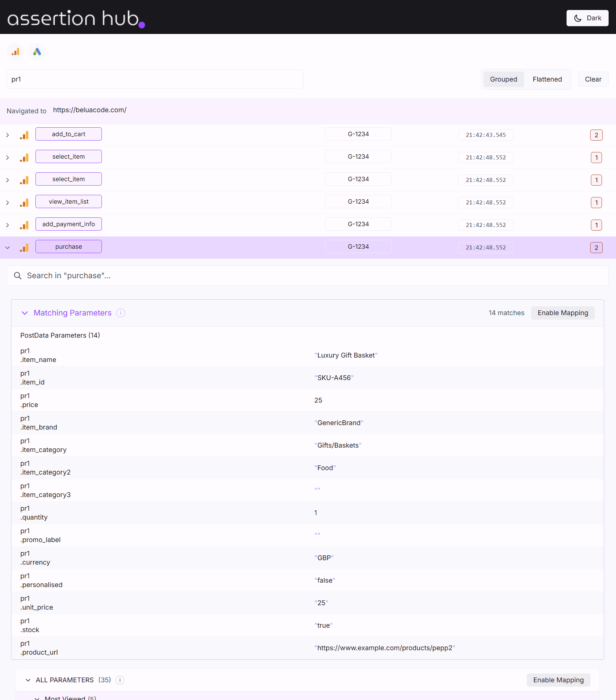Click the analytics icon on the purchase row
Viewport: 616px width, 700px height.
[x=24, y=247]
